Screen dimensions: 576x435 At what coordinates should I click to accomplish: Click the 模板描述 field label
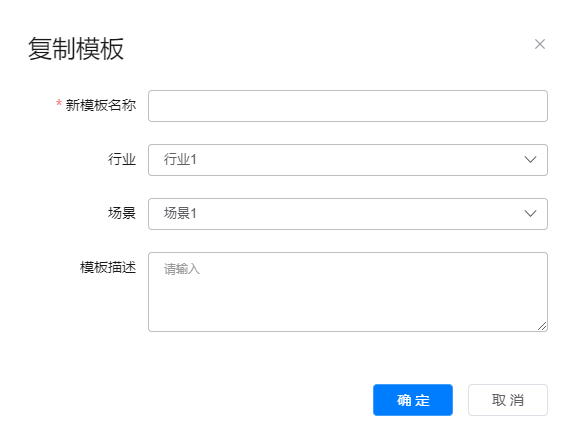click(108, 267)
